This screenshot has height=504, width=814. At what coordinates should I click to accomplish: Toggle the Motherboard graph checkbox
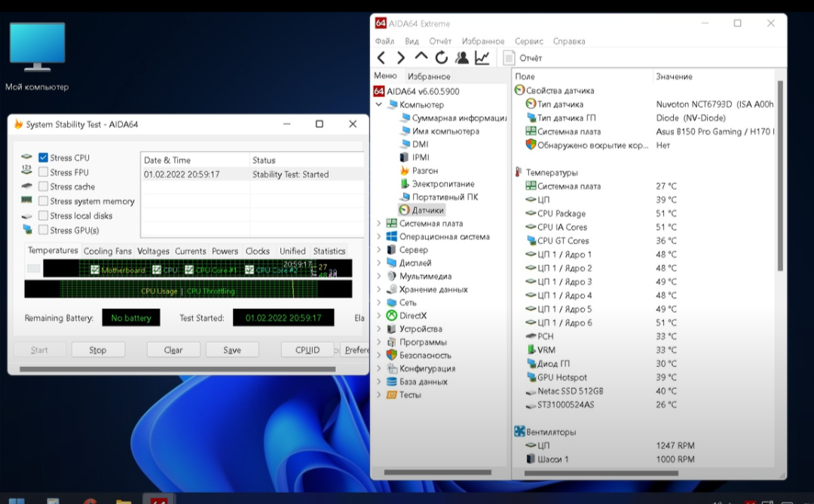pos(94,270)
